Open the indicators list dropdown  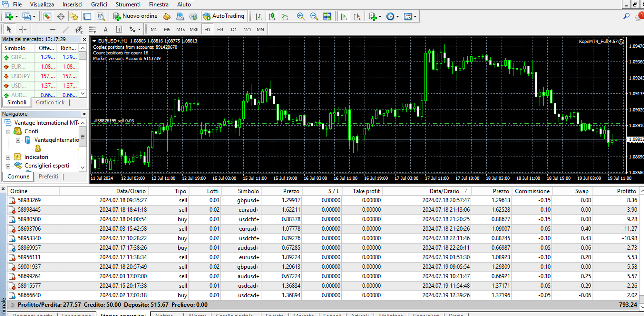(x=374, y=16)
